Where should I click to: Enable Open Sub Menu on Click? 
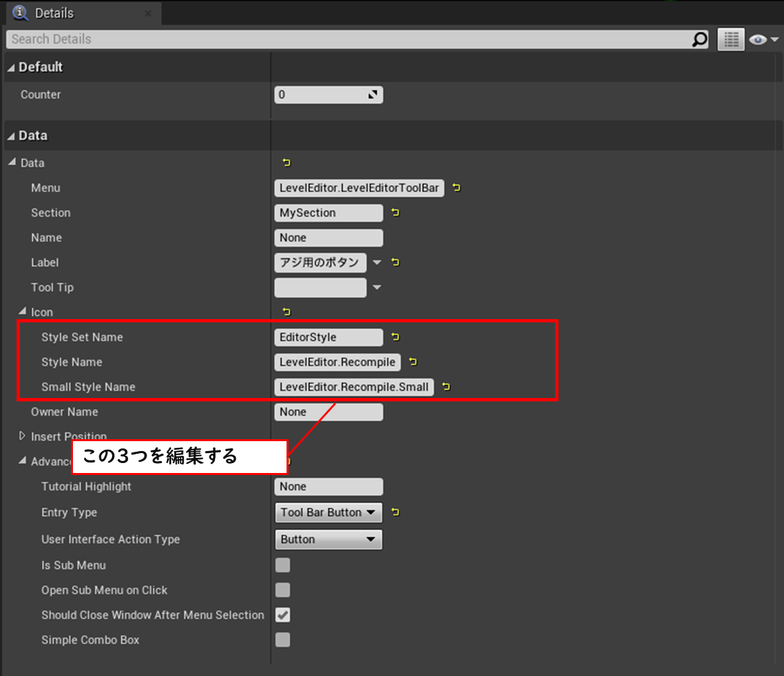pyautogui.click(x=283, y=590)
